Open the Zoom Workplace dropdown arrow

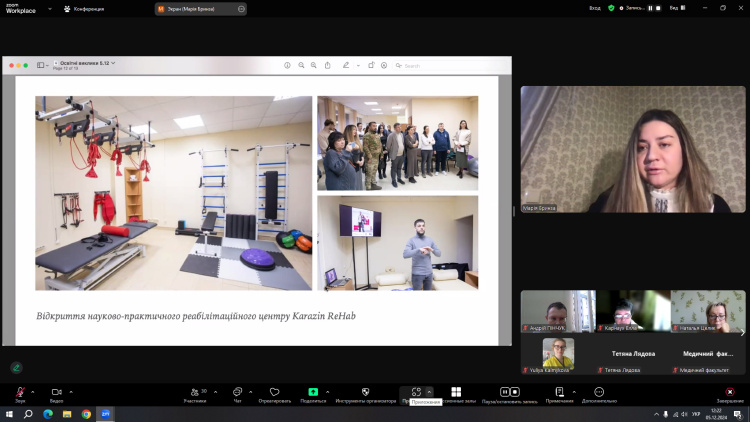(x=50, y=9)
